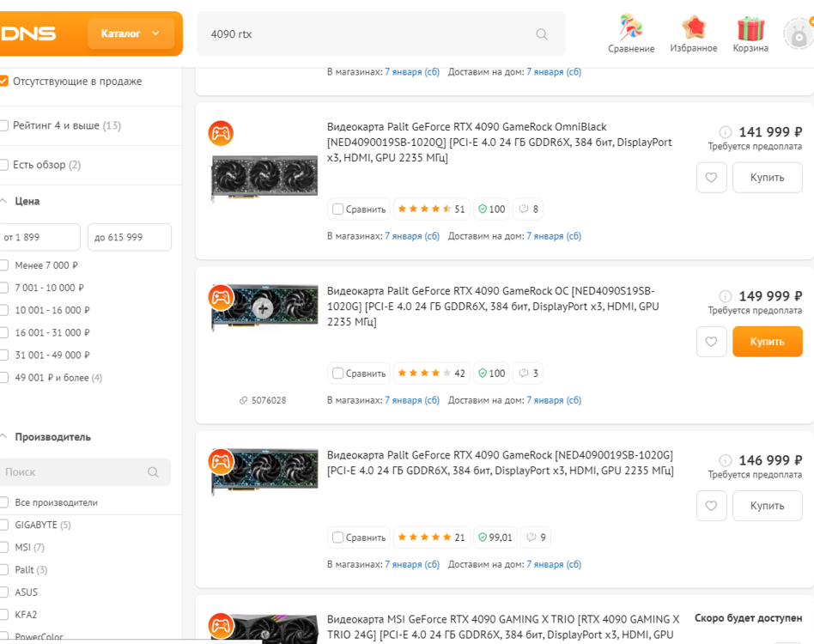The image size is (814, 644).
Task: Uncheck Отсутствующие в продаже filter
Action: [x=3, y=81]
